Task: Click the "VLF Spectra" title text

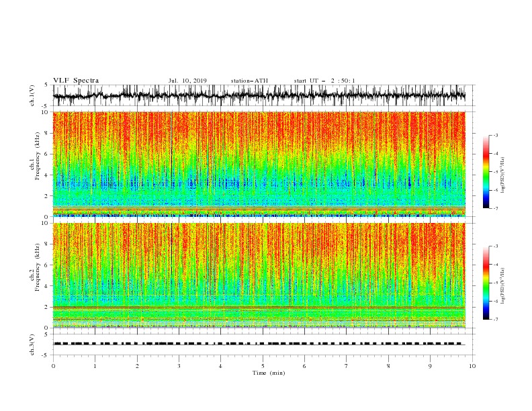Action: coord(76,81)
